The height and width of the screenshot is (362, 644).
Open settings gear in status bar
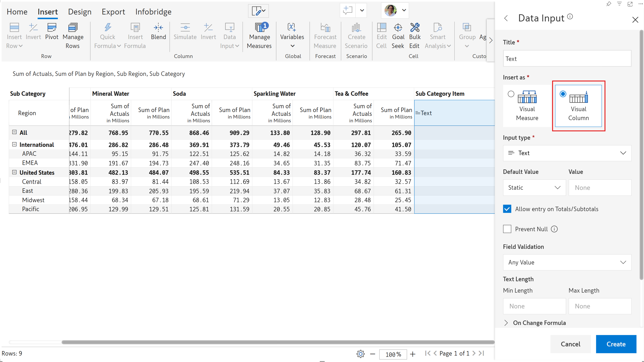click(360, 354)
